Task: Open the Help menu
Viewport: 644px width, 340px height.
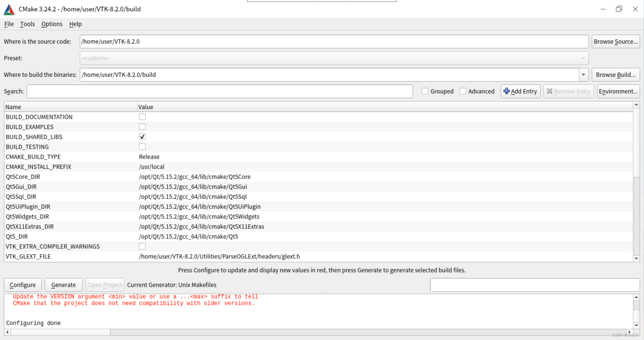Action: point(75,24)
